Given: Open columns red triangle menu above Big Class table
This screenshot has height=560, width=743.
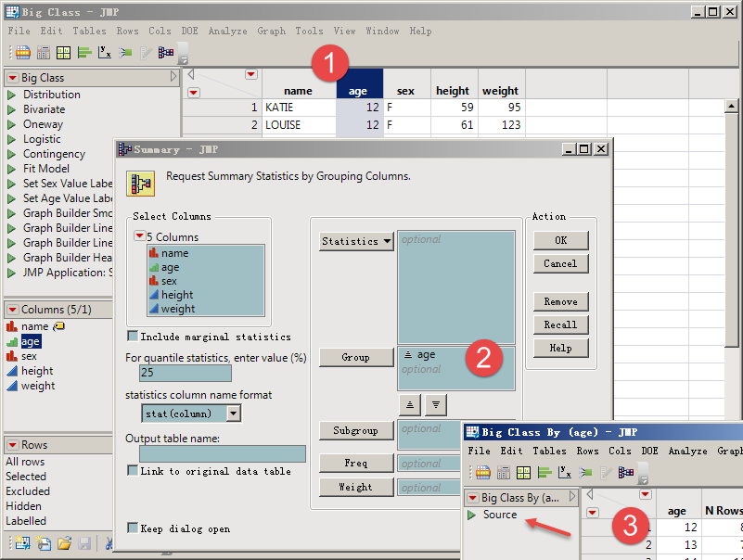Looking at the screenshot, I should [x=251, y=74].
